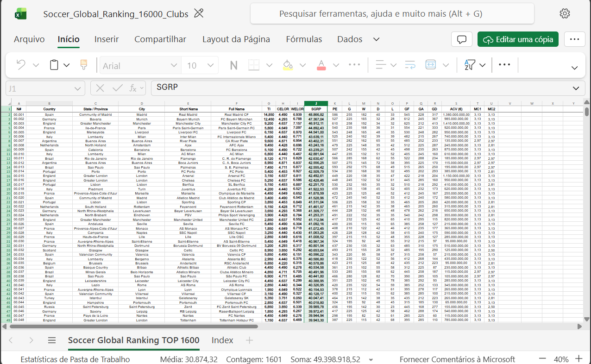Expand the sort and filter dropdown
Image resolution: width=591 pixels, height=364 pixels.
pyautogui.click(x=483, y=65)
